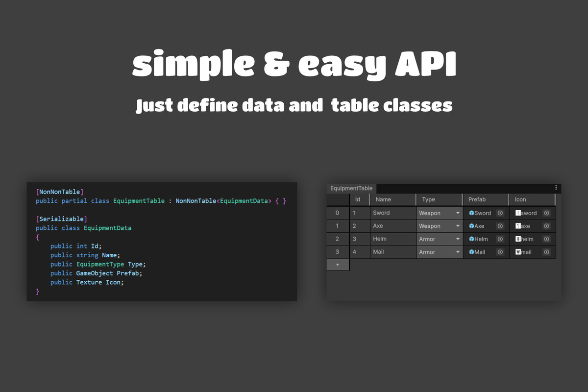The width and height of the screenshot is (588, 392).
Task: Click the Name field containing Sword
Action: [393, 213]
